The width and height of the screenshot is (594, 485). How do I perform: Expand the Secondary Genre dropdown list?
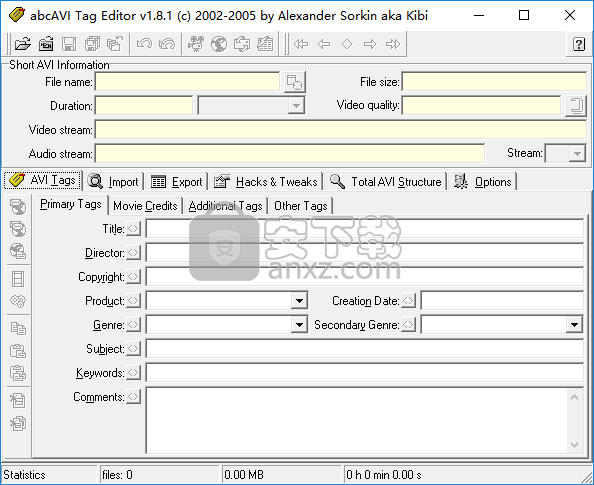(574, 325)
